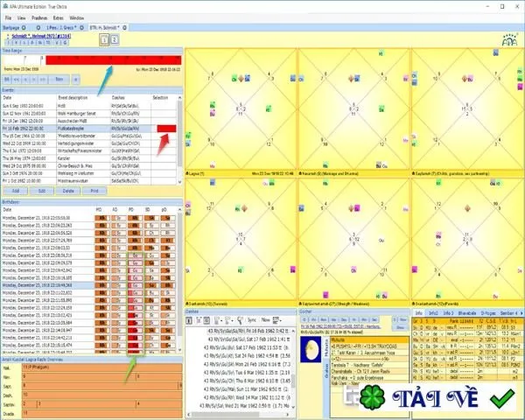The image size is (525, 420).
Task: Click the Birthdays list vertical scrollbar
Action: (x=179, y=280)
